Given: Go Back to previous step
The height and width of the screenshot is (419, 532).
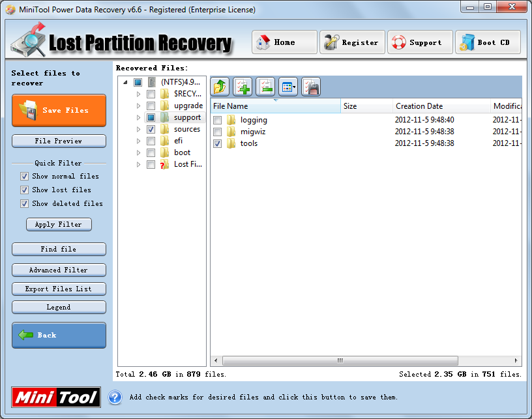Looking at the screenshot, I should (59, 336).
